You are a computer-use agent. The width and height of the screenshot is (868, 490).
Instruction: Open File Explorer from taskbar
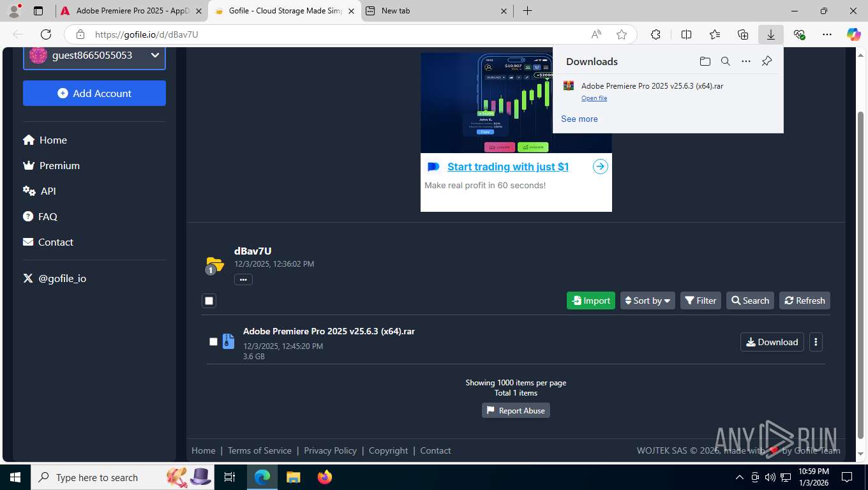point(293,477)
